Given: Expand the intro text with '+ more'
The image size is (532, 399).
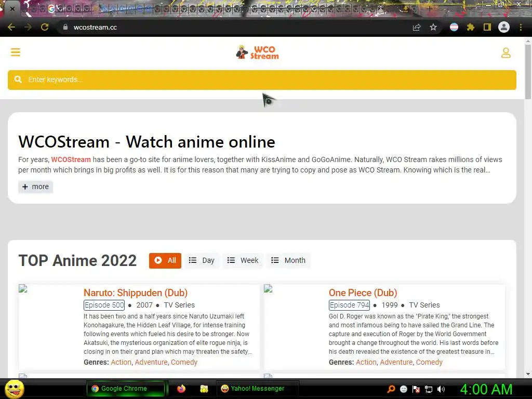Looking at the screenshot, I should [x=36, y=187].
